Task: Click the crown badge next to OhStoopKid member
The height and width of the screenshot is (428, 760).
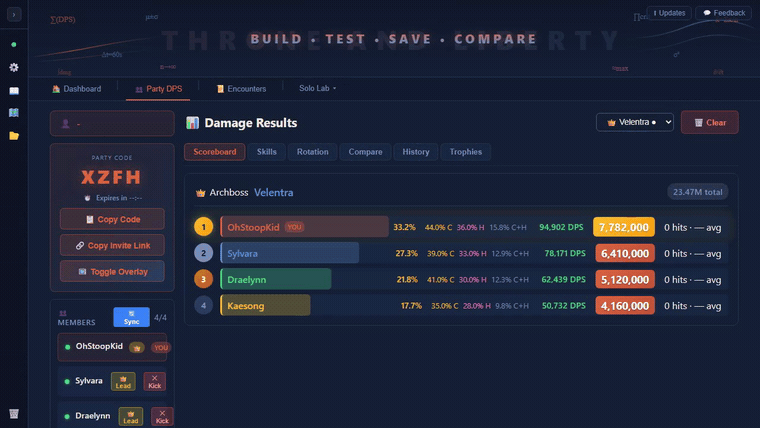Action: point(137,348)
